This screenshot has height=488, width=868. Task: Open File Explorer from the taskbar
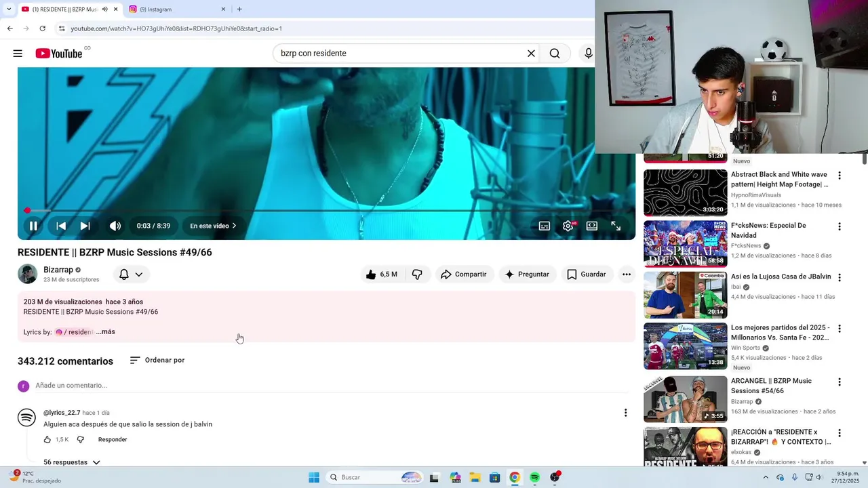475,477
